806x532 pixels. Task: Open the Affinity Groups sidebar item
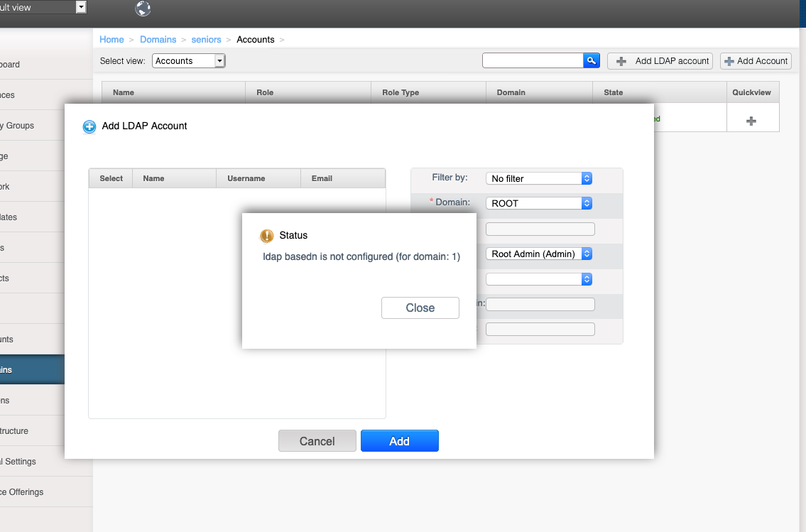click(x=32, y=126)
